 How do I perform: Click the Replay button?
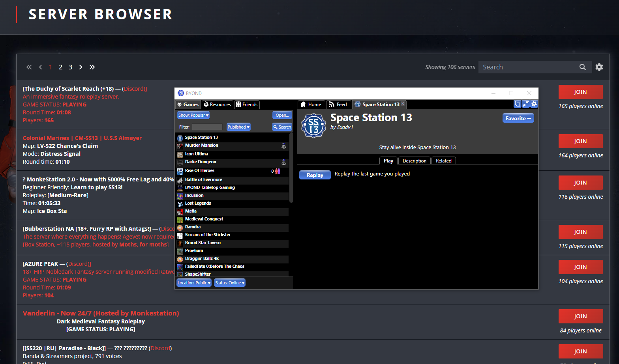315,175
